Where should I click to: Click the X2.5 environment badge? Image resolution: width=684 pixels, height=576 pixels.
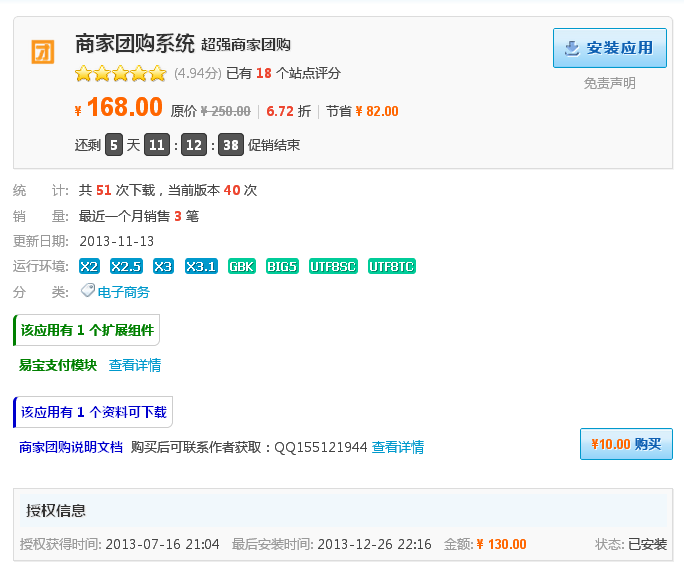point(126,266)
